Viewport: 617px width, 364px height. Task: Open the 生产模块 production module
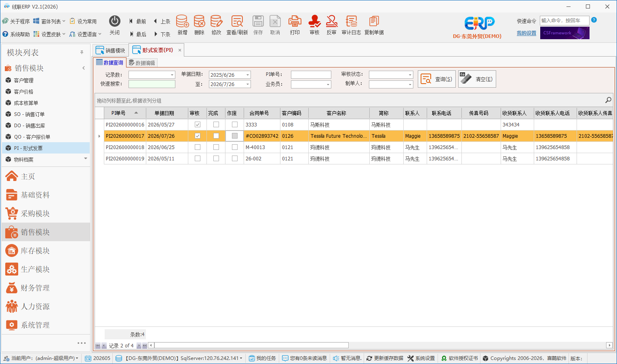(46, 269)
